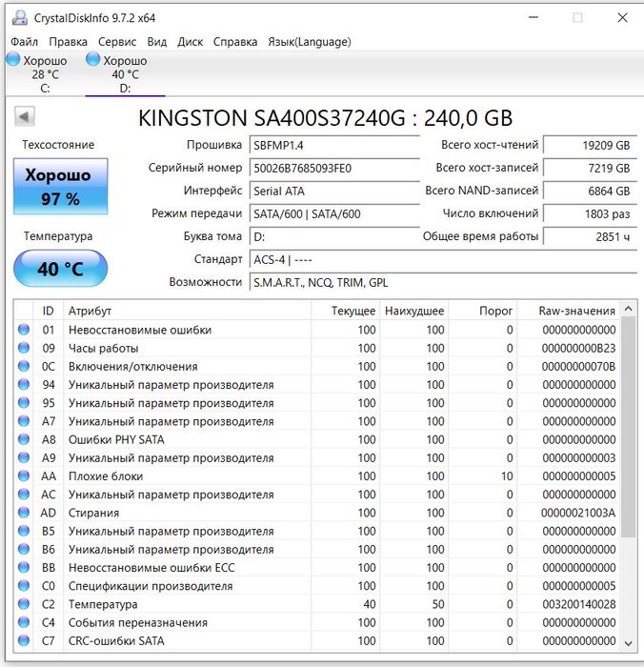Click total NAND writes value 6864 GB

click(x=590, y=191)
